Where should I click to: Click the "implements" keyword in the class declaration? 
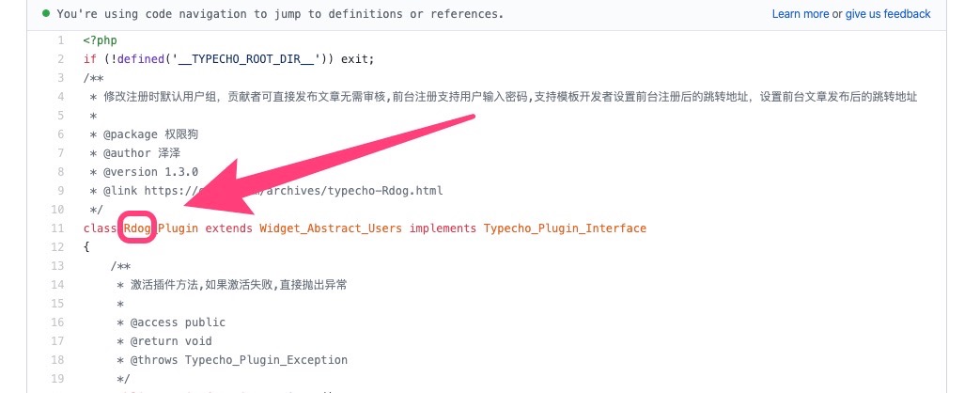443,228
